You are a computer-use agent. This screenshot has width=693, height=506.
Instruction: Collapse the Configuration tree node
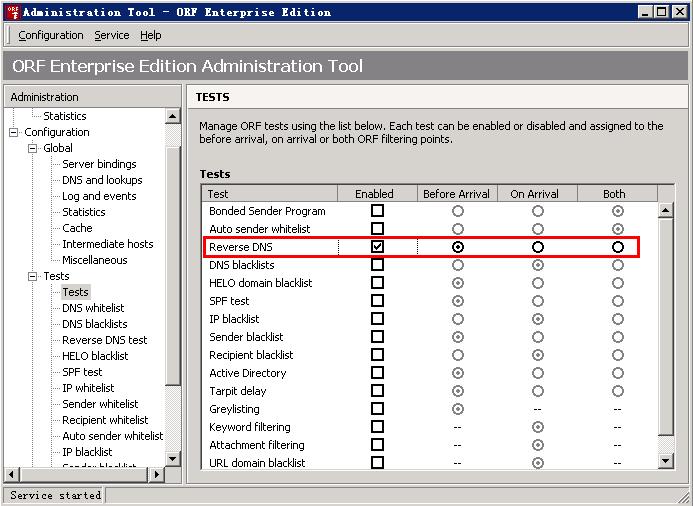(x=14, y=132)
